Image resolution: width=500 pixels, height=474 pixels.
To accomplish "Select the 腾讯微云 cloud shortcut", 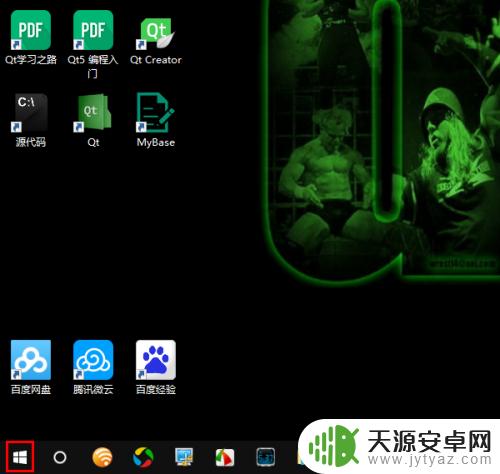I will pos(93,367).
